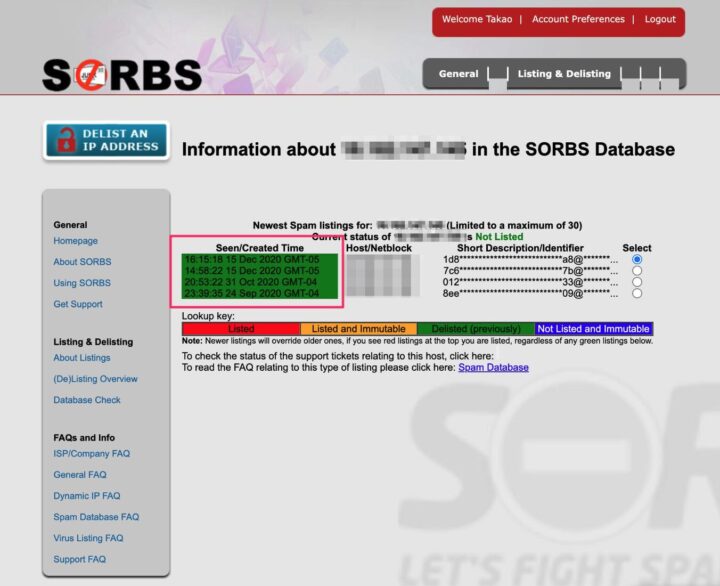Select the radio button for entry 7c6
720x586 pixels.
pos(637,270)
